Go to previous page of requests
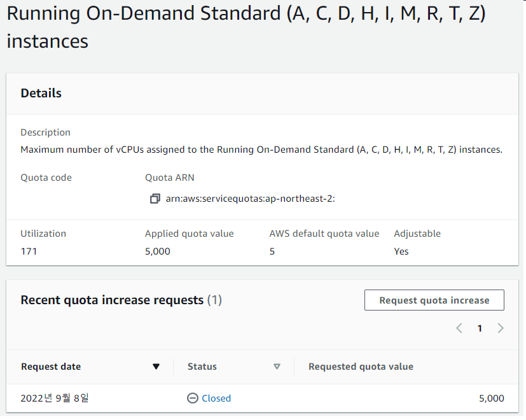This screenshot has width=526, height=420. [x=459, y=328]
